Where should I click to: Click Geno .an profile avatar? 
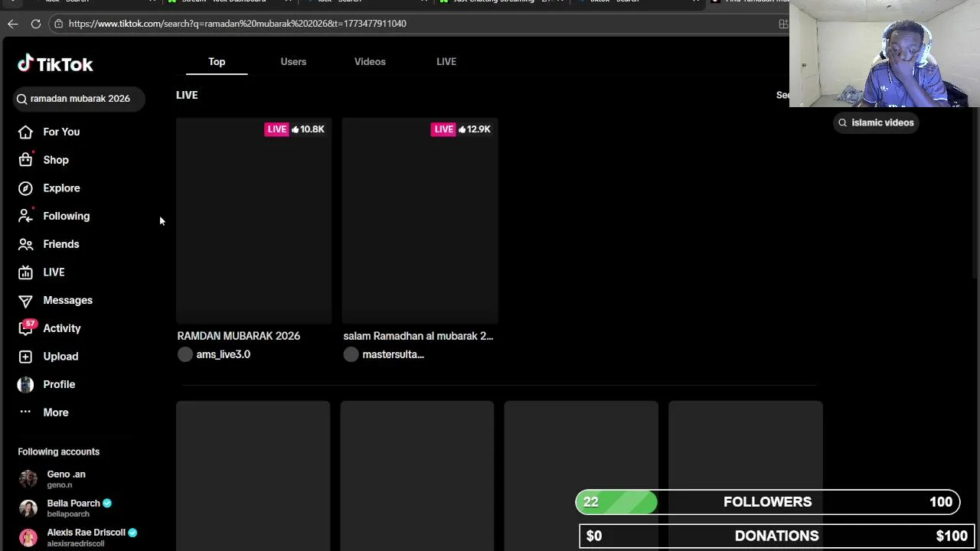[28, 479]
